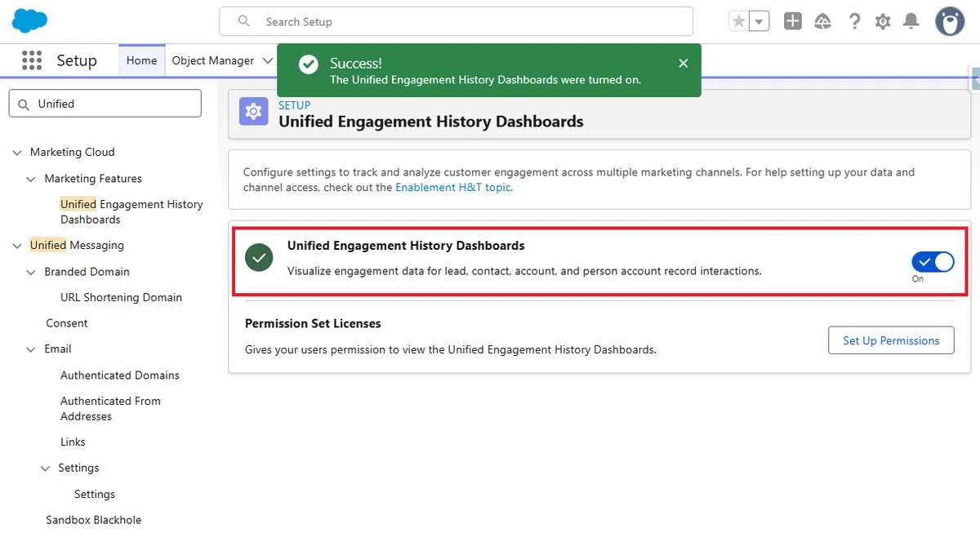The height and width of the screenshot is (551, 980).
Task: Open the notifications bell
Action: pos(911,22)
